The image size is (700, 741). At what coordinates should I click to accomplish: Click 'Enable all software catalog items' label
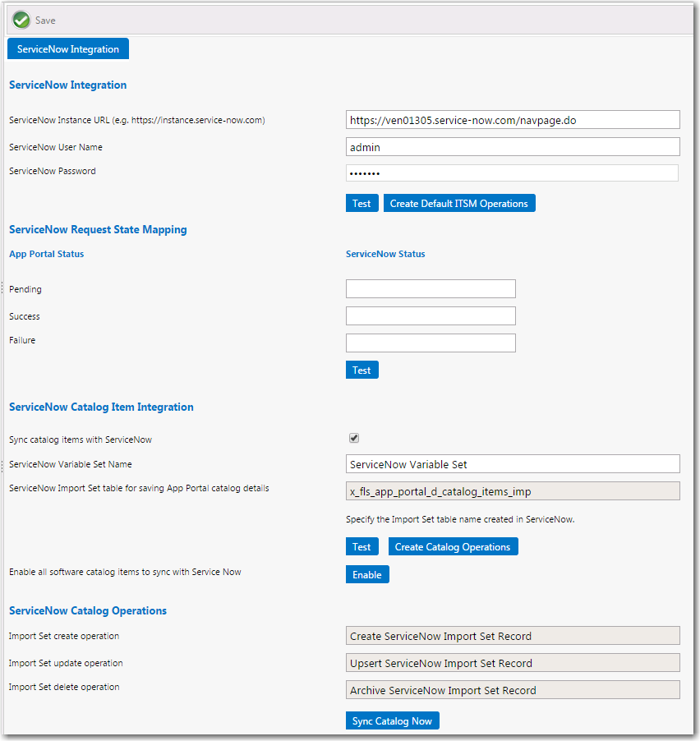[x=125, y=572]
